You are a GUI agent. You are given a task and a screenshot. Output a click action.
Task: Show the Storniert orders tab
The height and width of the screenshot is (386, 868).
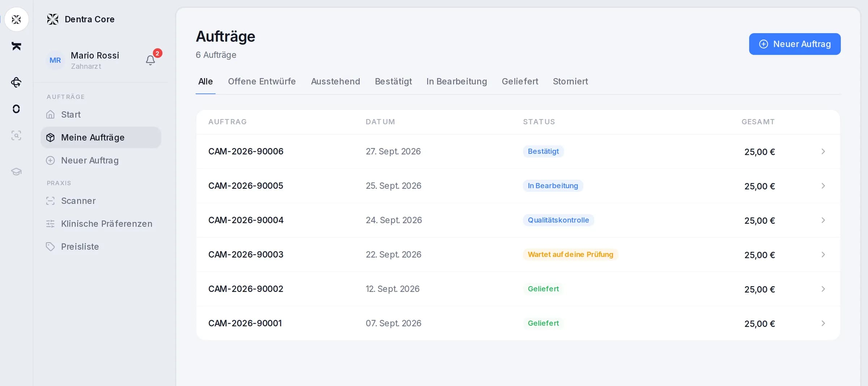click(570, 81)
